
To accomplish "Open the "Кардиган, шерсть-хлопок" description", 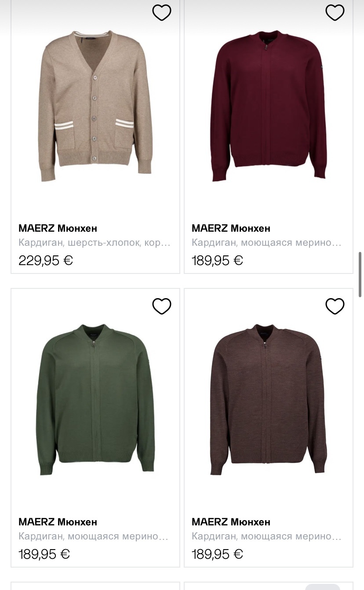I will pyautogui.click(x=94, y=243).
